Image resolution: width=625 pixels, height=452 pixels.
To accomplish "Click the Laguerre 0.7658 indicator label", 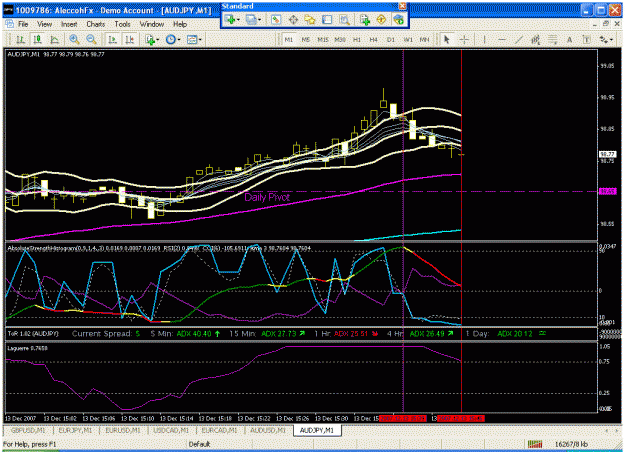I will (x=28, y=348).
